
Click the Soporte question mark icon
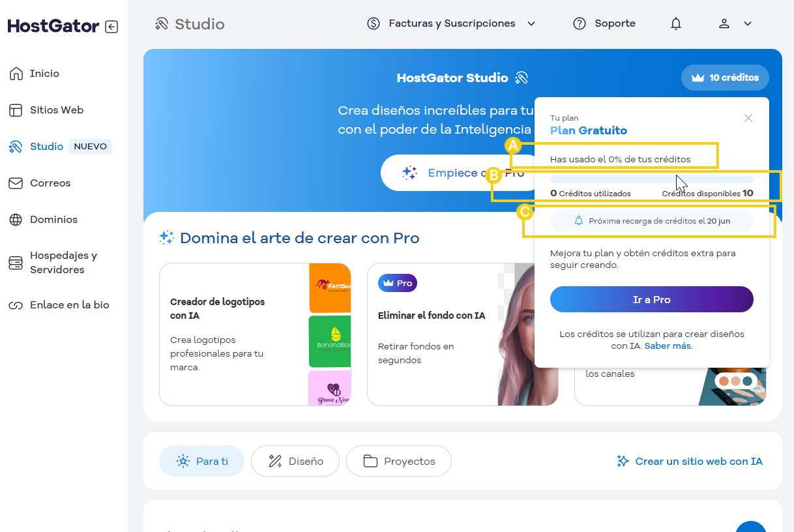pyautogui.click(x=580, y=23)
